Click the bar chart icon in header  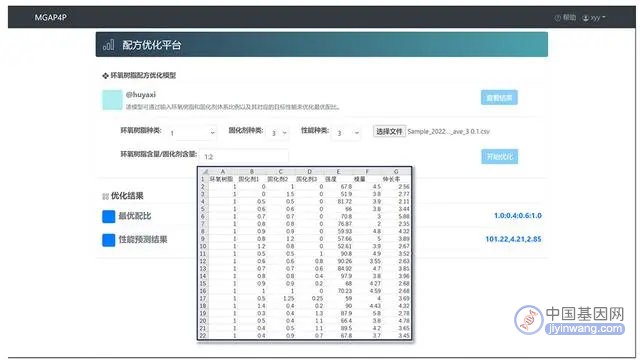[108, 44]
